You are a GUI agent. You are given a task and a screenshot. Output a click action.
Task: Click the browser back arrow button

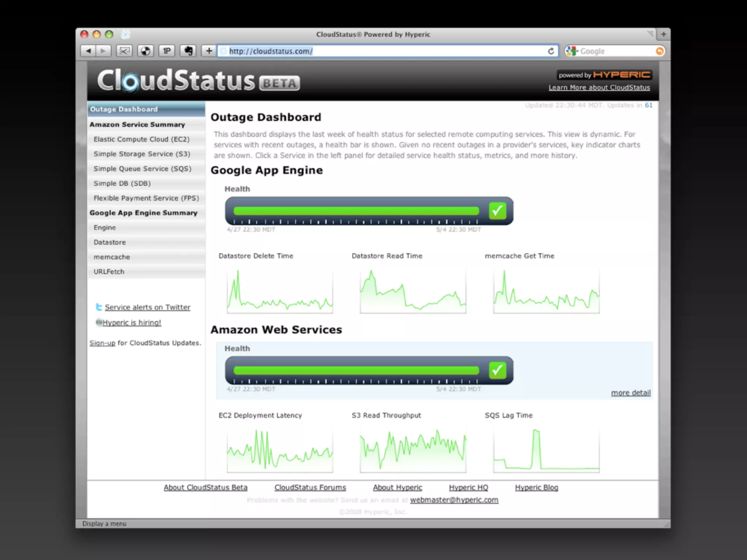(88, 51)
